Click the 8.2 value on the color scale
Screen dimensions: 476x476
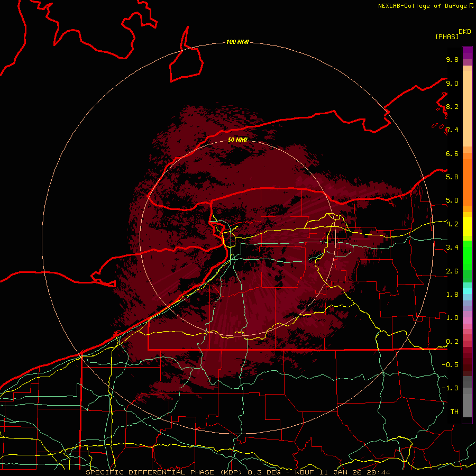click(452, 106)
